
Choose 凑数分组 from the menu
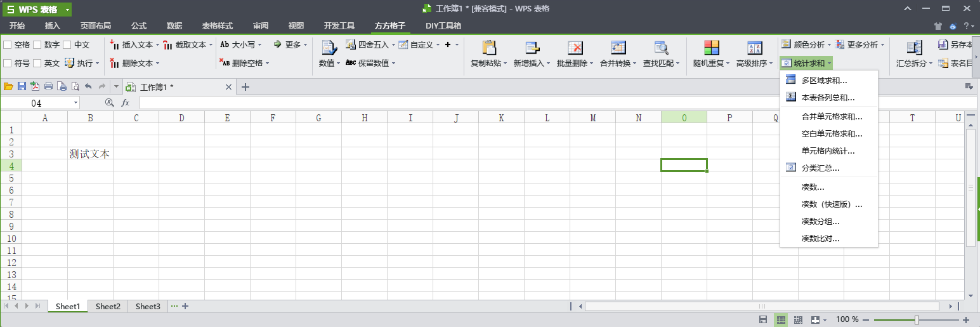829,222
